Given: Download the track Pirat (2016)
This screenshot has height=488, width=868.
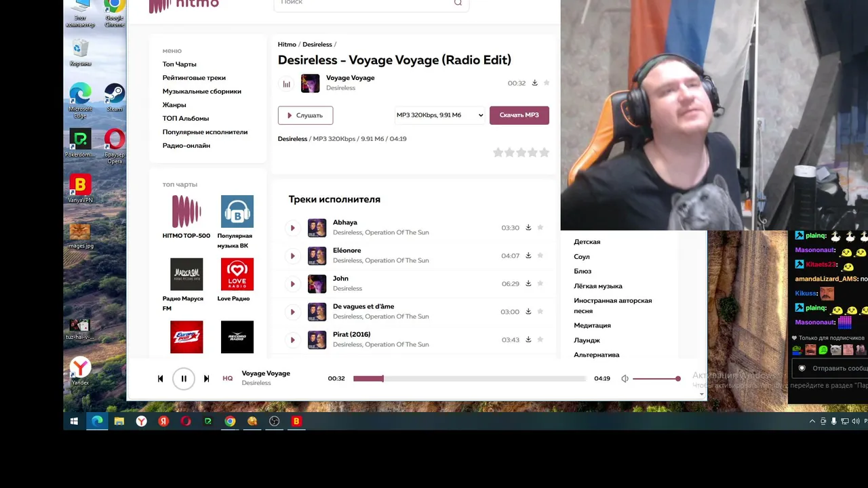Looking at the screenshot, I should click(528, 340).
